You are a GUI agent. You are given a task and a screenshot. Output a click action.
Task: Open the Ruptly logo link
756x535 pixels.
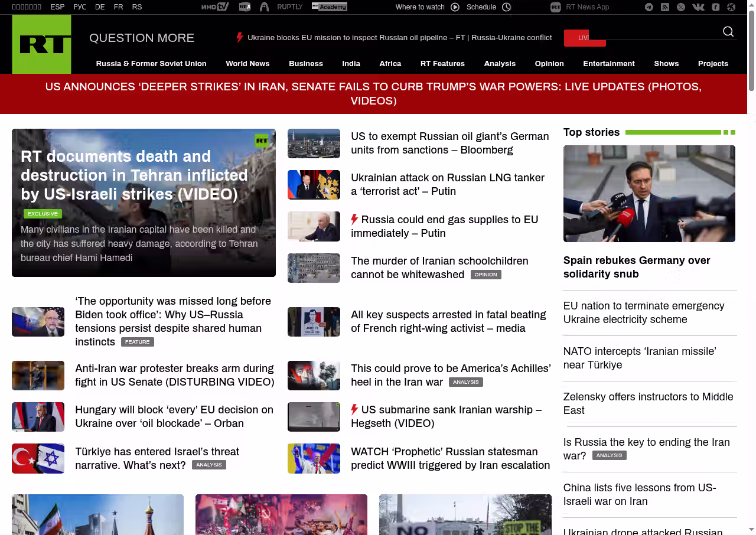pos(289,7)
